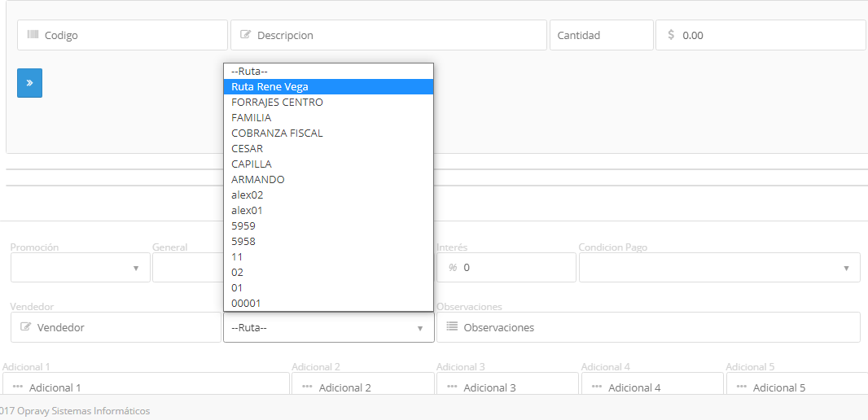Screen dimensions: 868x420
Task: Click the Cantidad input field
Action: coord(602,36)
